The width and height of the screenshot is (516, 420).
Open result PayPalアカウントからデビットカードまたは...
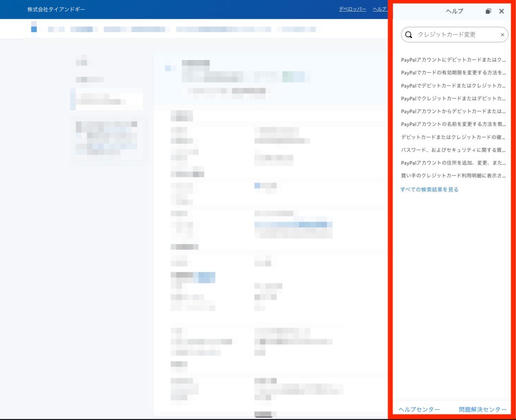pos(453,111)
